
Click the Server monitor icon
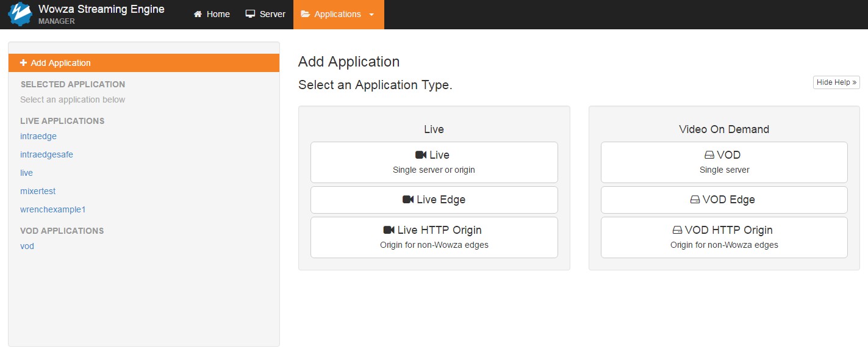(x=250, y=14)
